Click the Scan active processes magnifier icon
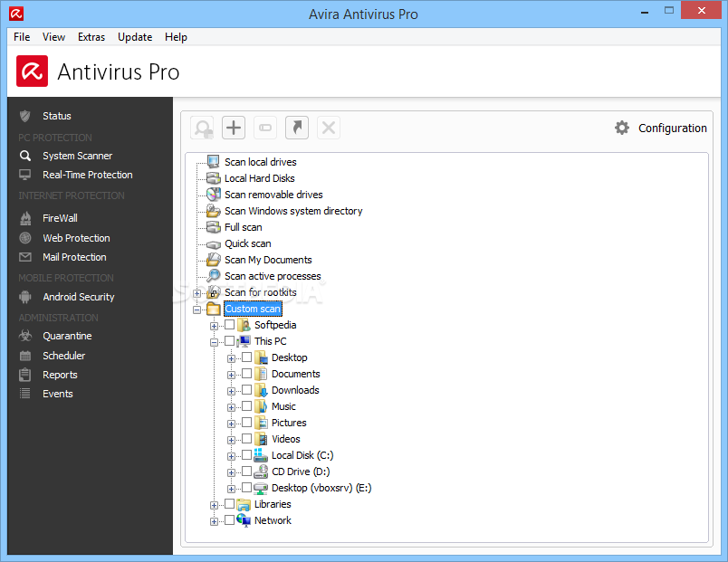Viewport: 728px width, 562px height. 214,276
